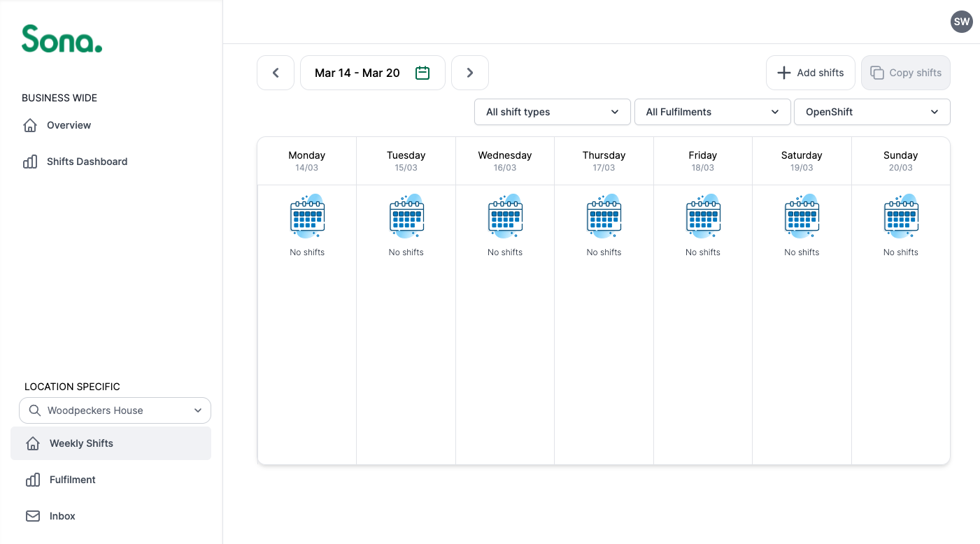Open the OpenShift filter dropdown

point(872,112)
